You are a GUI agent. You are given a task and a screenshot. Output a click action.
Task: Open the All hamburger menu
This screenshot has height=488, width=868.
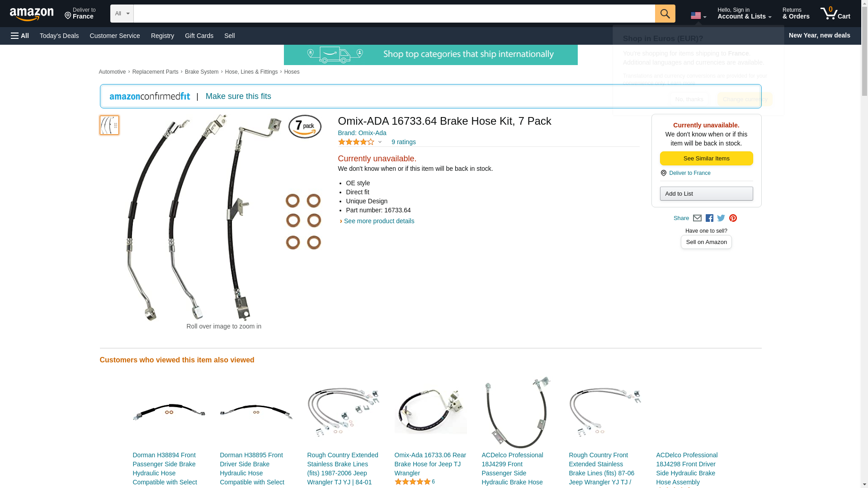(x=20, y=36)
